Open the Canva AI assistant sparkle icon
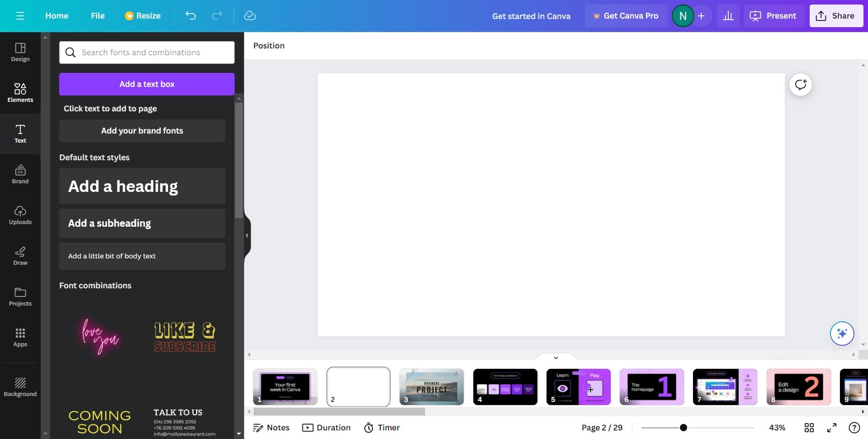 point(841,334)
